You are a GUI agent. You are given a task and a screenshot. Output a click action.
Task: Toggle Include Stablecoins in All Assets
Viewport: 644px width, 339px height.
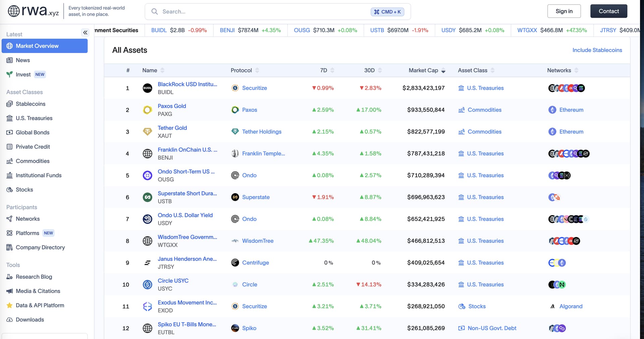click(597, 50)
